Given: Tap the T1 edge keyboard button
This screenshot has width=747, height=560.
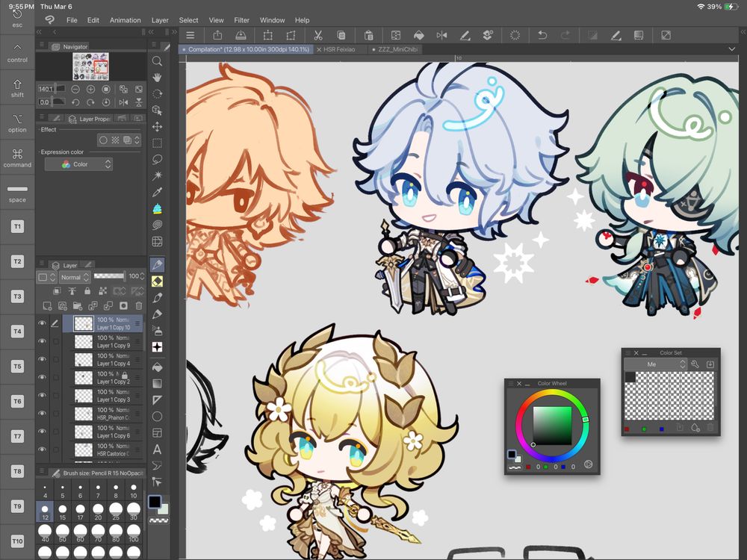Looking at the screenshot, I should coord(17,227).
